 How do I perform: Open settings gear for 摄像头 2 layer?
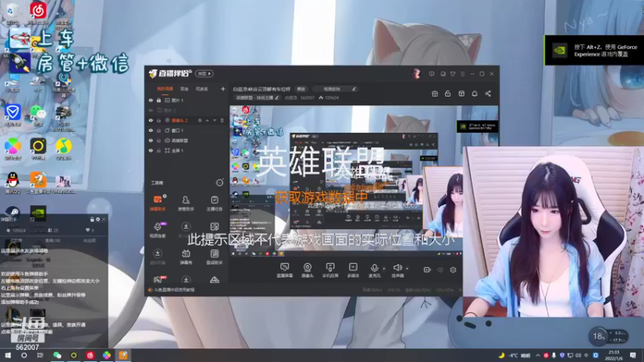coord(200,121)
